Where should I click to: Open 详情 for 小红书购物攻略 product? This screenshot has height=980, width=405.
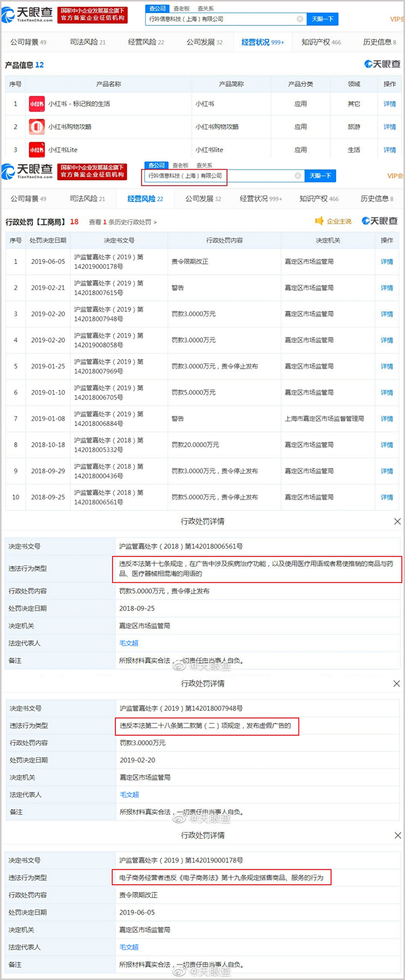(x=390, y=127)
